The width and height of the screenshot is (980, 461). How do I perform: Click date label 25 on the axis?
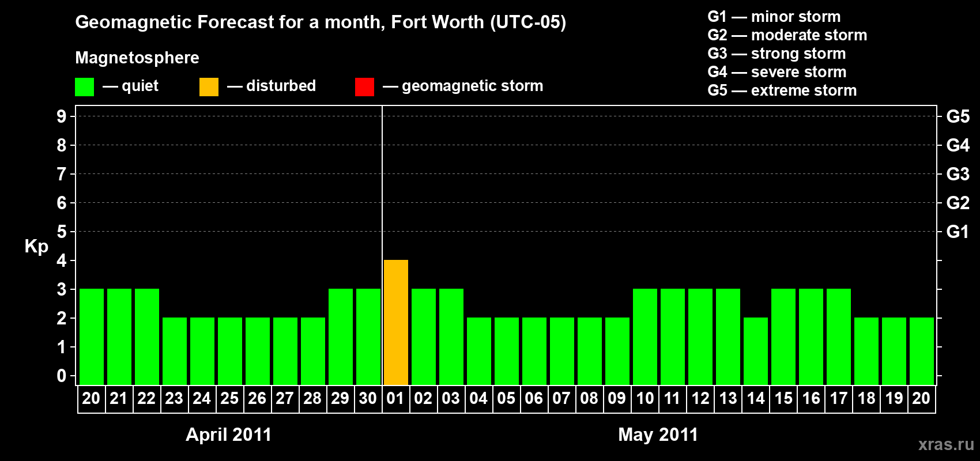pyautogui.click(x=229, y=398)
